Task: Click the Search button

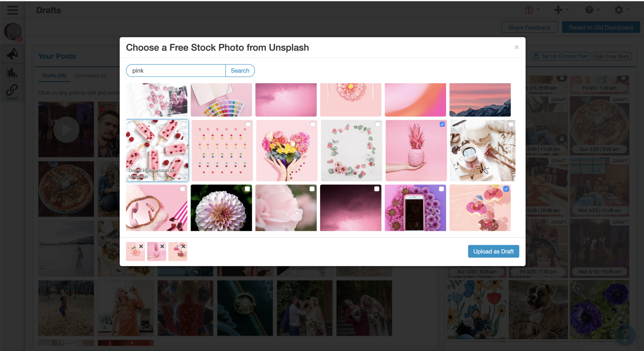Action: coord(240,71)
